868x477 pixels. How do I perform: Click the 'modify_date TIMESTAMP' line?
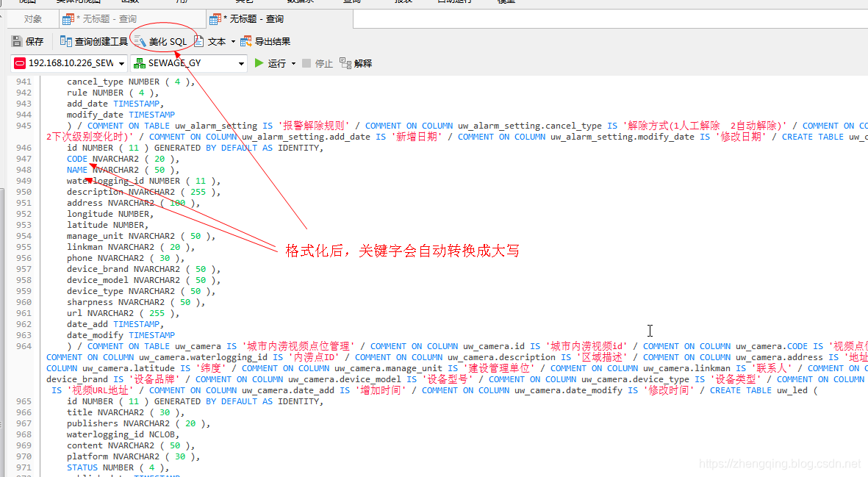(121, 115)
